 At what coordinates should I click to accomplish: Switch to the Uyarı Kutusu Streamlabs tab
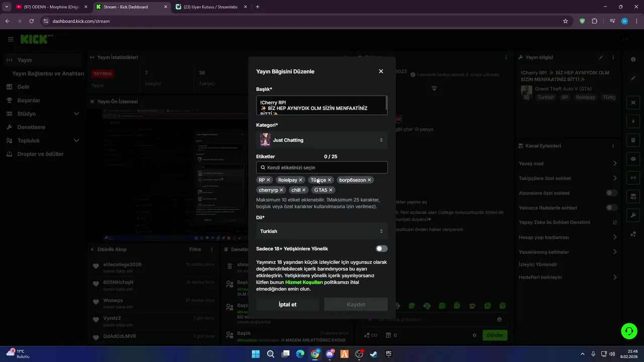coord(212,7)
